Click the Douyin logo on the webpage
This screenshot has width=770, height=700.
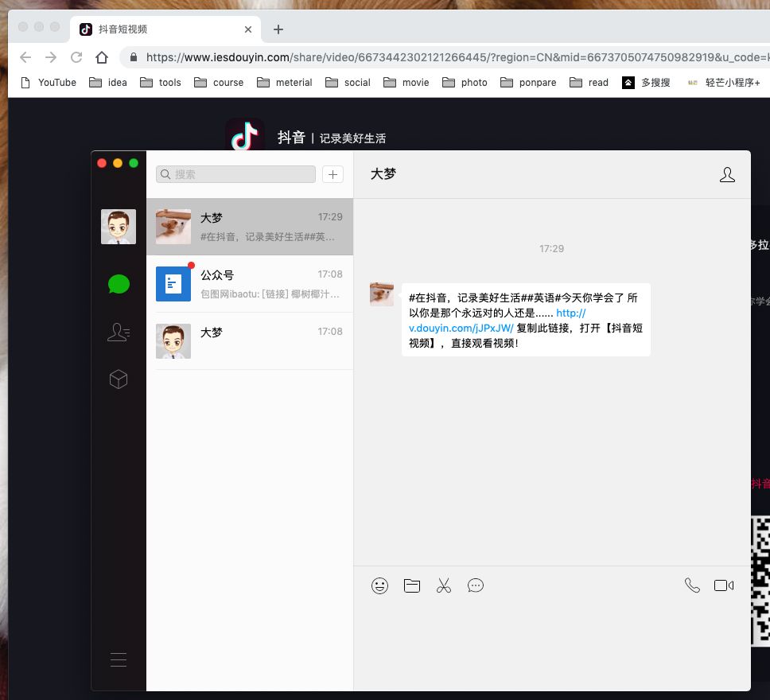pyautogui.click(x=244, y=136)
